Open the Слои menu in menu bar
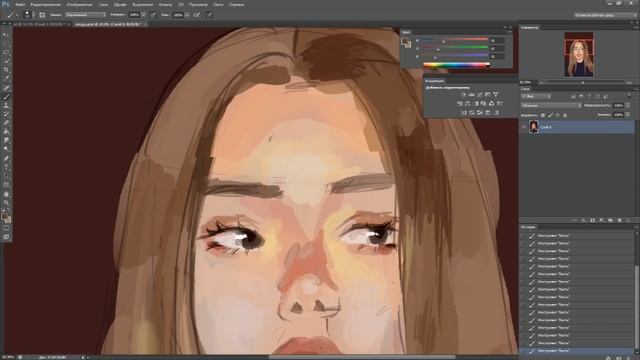Viewport: 640px width, 360px height. [x=103, y=4]
